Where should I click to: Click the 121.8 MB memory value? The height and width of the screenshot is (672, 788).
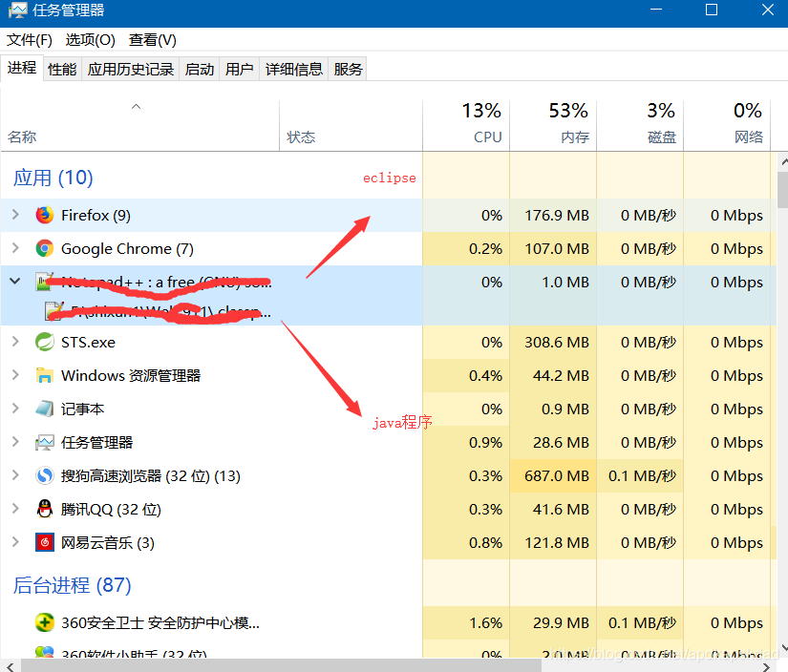click(557, 542)
